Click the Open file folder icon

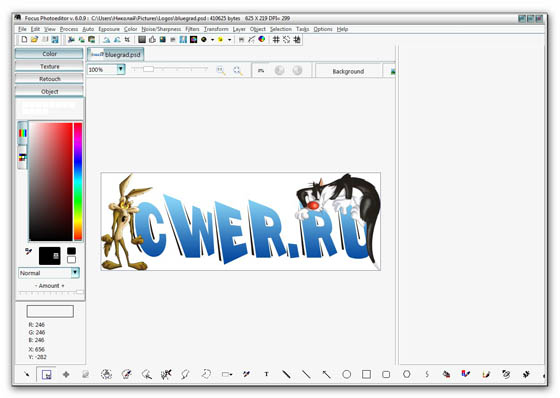coord(34,39)
